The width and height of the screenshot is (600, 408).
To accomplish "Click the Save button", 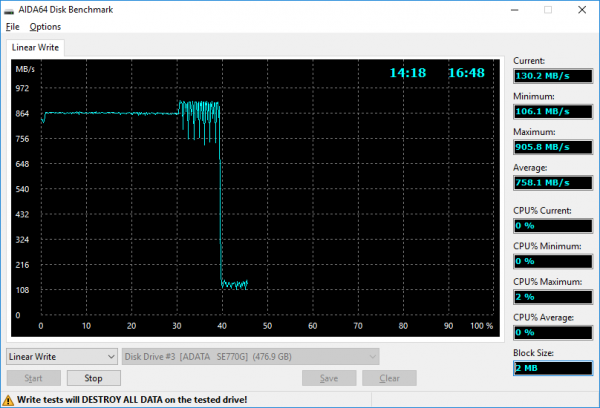I will (x=329, y=378).
